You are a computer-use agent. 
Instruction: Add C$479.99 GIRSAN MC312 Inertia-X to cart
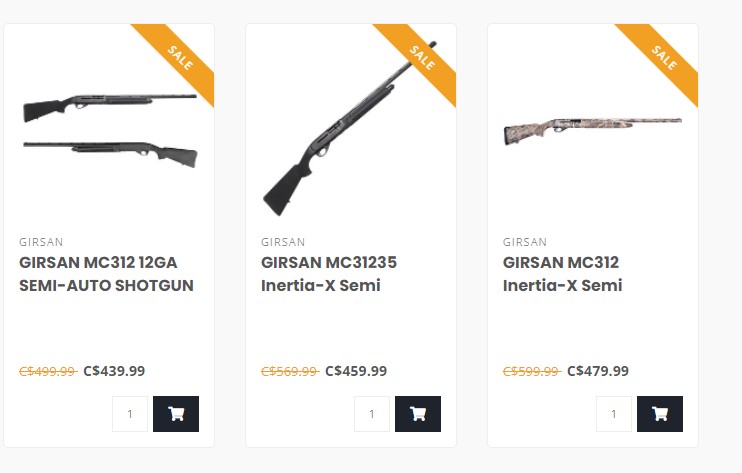point(660,414)
